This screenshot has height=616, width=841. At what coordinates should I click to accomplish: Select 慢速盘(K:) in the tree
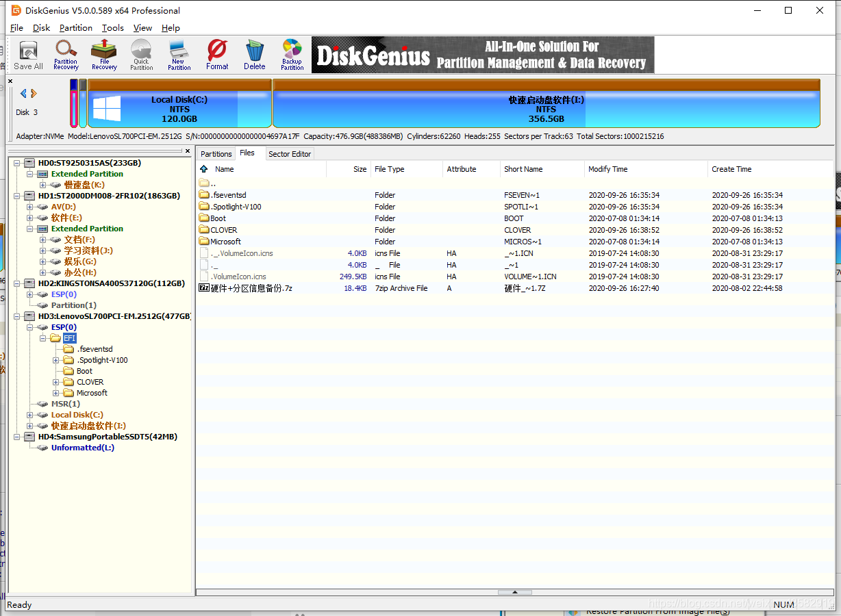click(84, 185)
